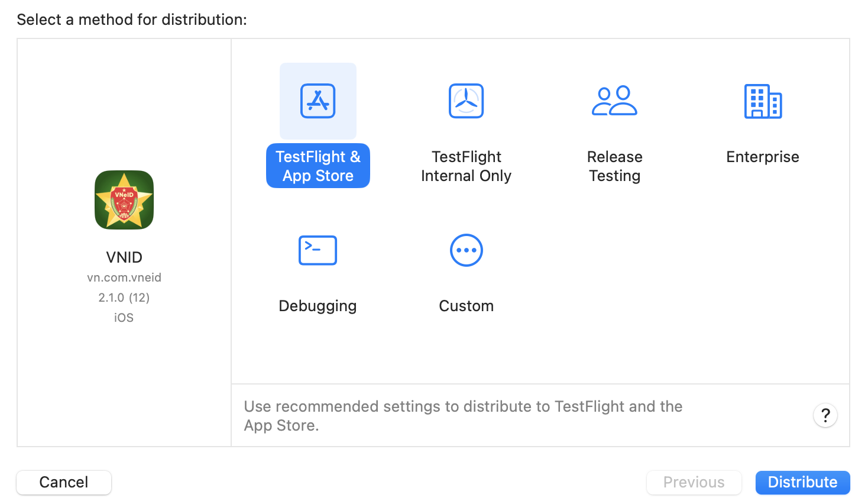Go back with the Previous button
The height and width of the screenshot is (504, 868).
click(694, 482)
